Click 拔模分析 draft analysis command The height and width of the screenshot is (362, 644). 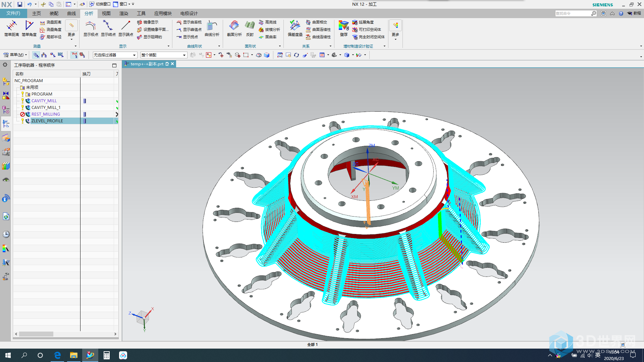point(269,29)
